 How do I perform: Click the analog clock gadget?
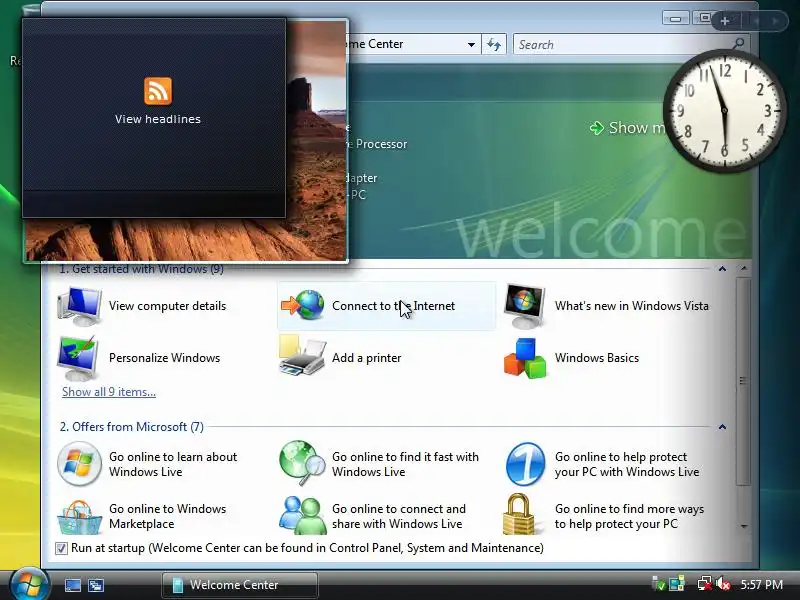(x=724, y=111)
